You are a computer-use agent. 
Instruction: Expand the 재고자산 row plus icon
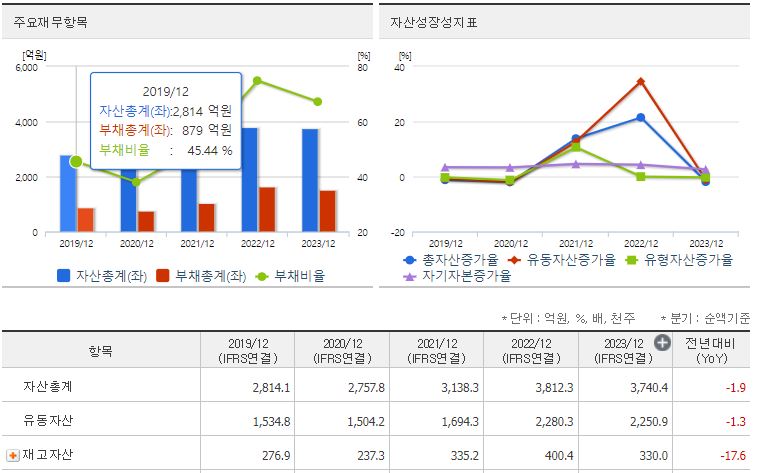(13, 455)
